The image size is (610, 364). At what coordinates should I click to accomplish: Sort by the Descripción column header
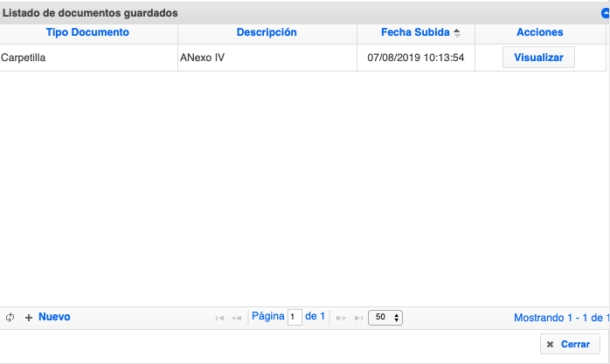(267, 32)
